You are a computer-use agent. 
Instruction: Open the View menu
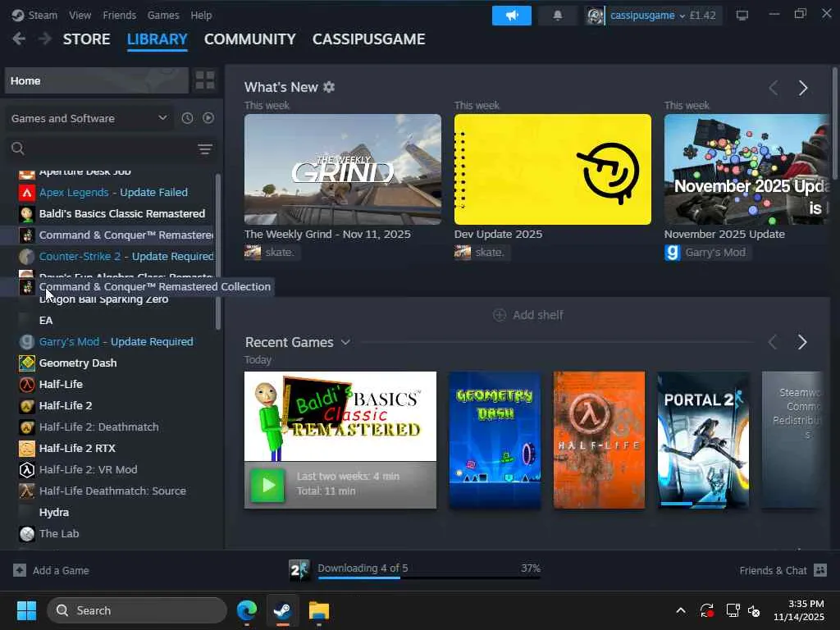tap(80, 16)
